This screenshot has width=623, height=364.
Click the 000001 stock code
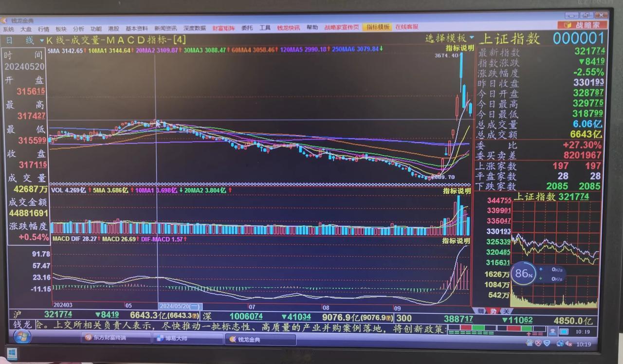(578, 38)
